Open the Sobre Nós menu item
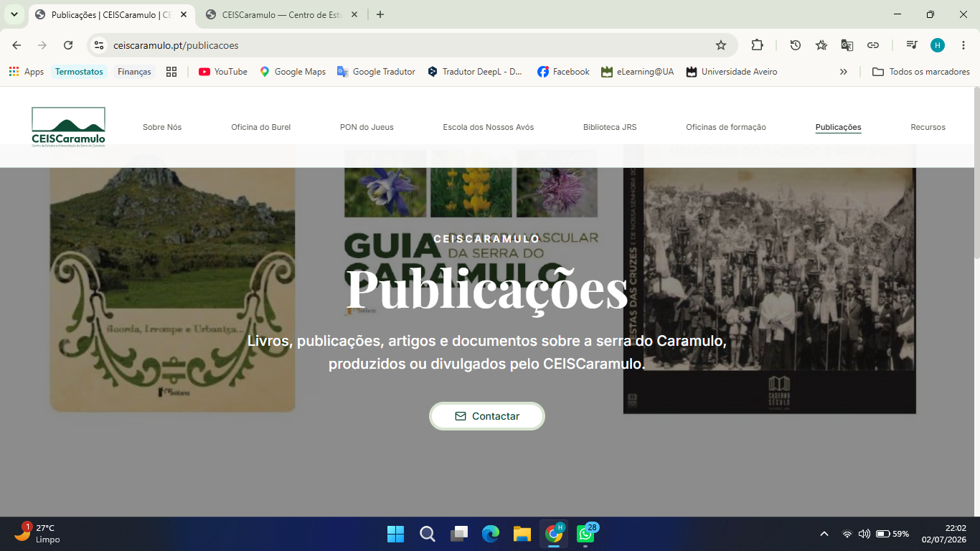 click(162, 127)
